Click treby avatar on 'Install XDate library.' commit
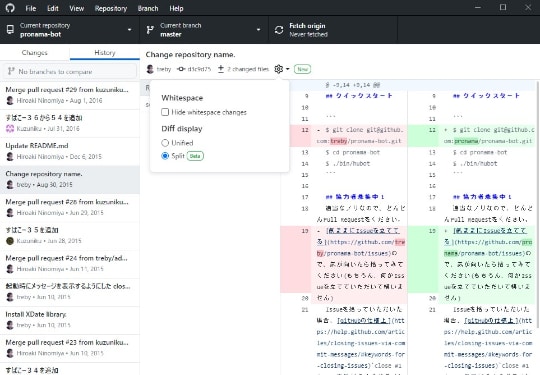The height and width of the screenshot is (375, 540). [x=10, y=325]
